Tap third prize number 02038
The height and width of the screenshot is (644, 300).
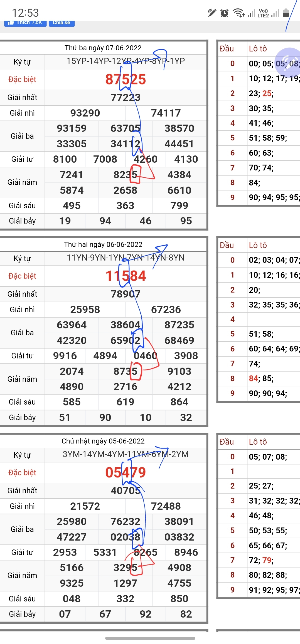(x=126, y=537)
